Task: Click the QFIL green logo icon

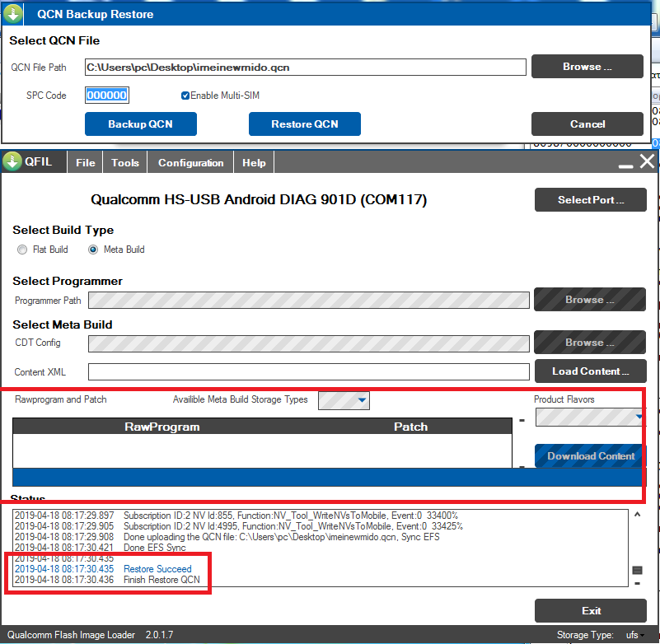Action: 12,162
